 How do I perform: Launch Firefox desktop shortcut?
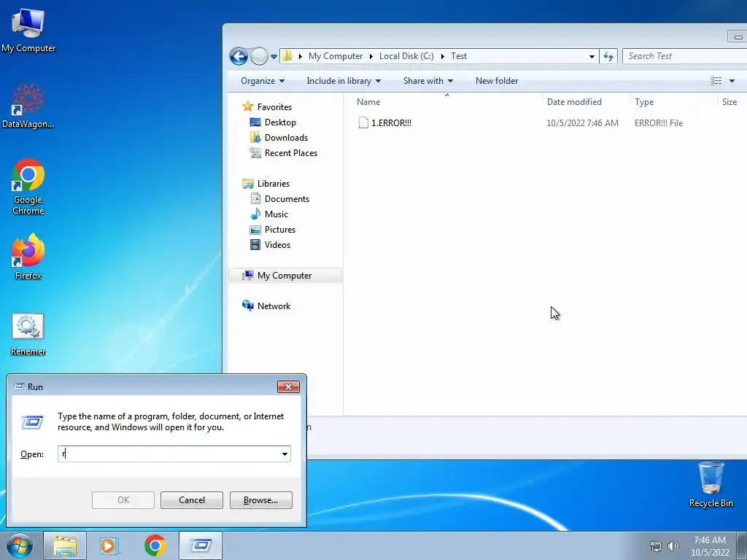[x=28, y=257]
